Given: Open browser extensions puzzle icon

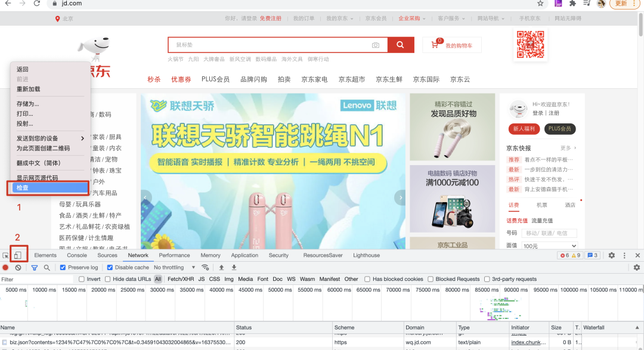Looking at the screenshot, I should point(572,4).
